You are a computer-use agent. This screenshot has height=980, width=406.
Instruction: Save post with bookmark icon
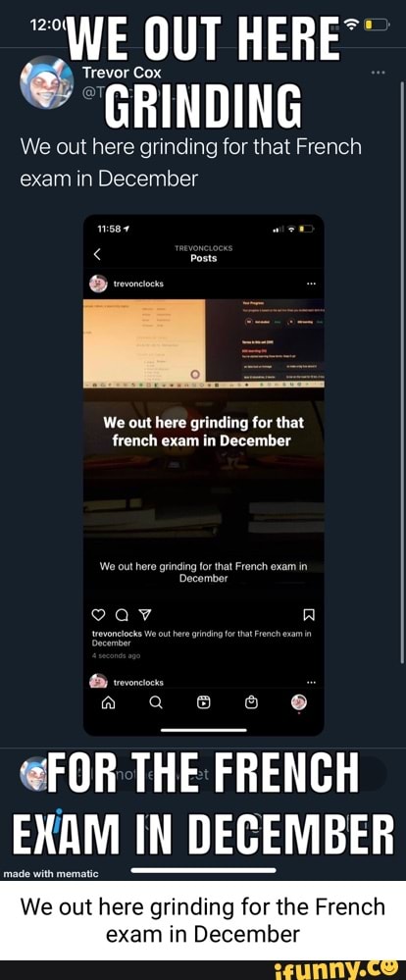[307, 616]
